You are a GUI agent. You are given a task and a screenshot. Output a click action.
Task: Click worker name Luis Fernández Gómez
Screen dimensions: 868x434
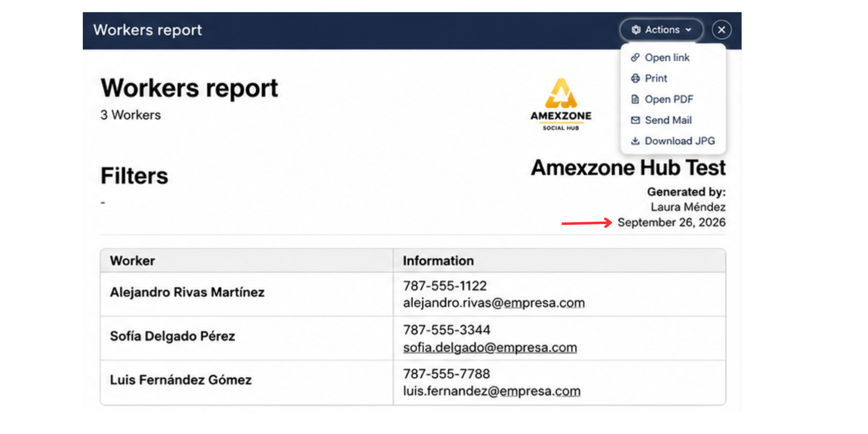pyautogui.click(x=181, y=380)
